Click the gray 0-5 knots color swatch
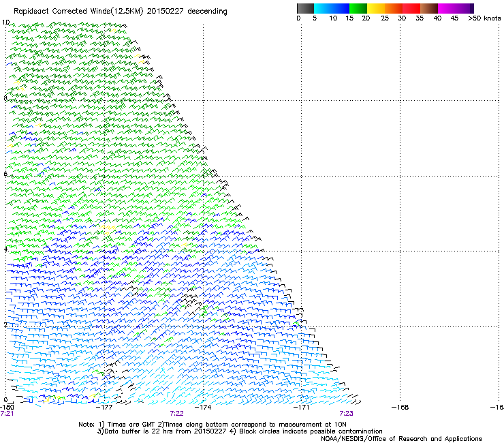Viewport: 504px width, 443px height. point(305,8)
